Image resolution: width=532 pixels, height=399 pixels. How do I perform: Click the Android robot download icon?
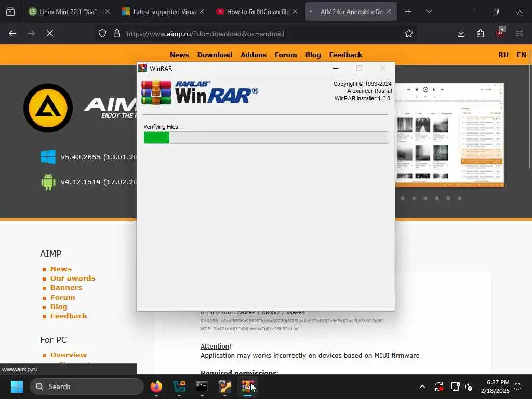48,182
